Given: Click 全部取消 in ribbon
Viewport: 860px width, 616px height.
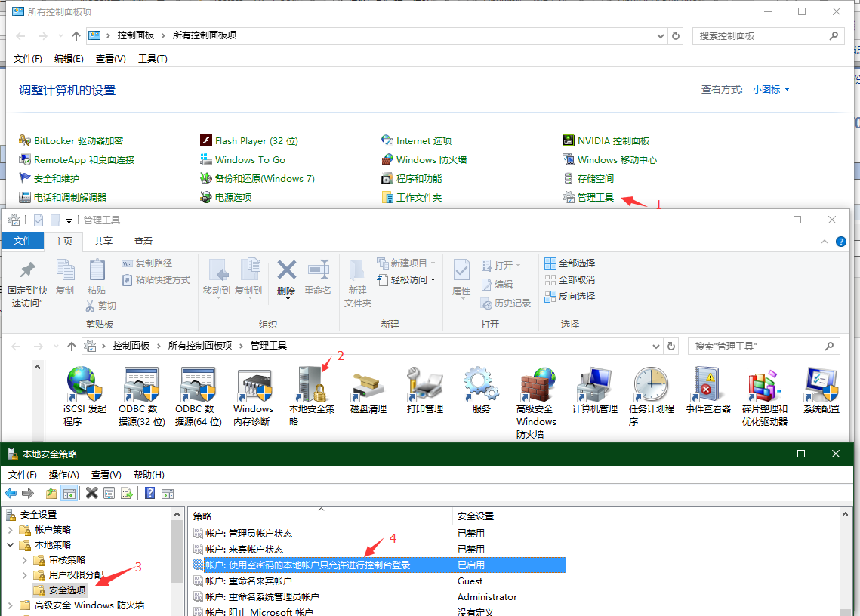Looking at the screenshot, I should (570, 280).
